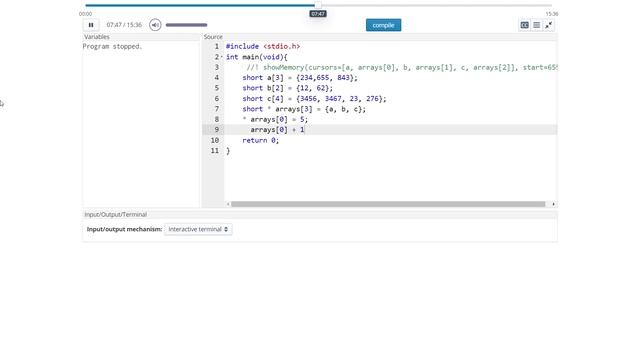Image resolution: width=640 pixels, height=360 pixels.
Task: Adjust the volume slider
Action: [x=187, y=25]
